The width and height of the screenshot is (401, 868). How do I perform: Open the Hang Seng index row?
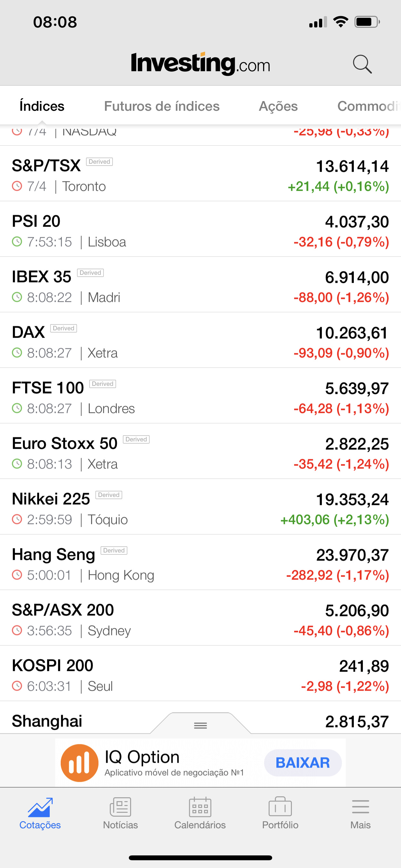tap(200, 562)
